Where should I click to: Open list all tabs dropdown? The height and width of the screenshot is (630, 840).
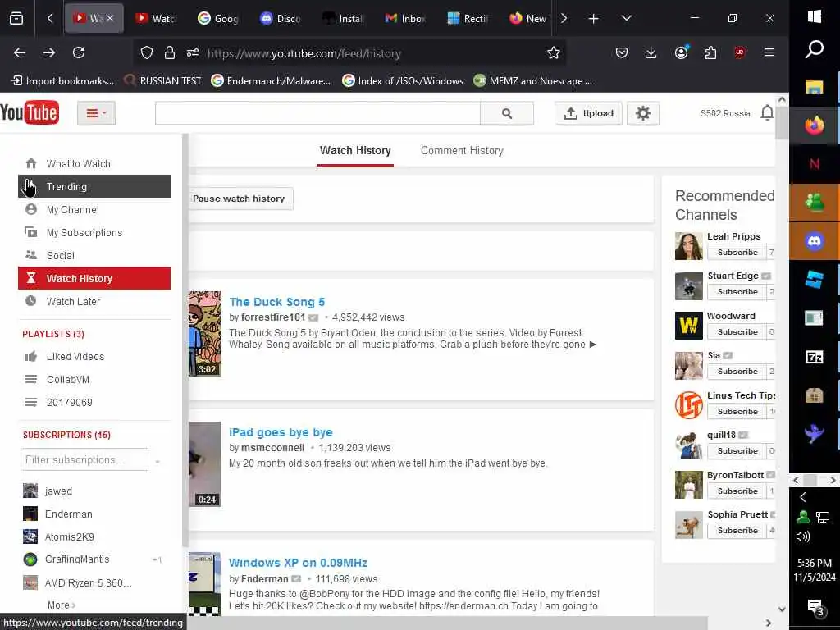coord(626,19)
